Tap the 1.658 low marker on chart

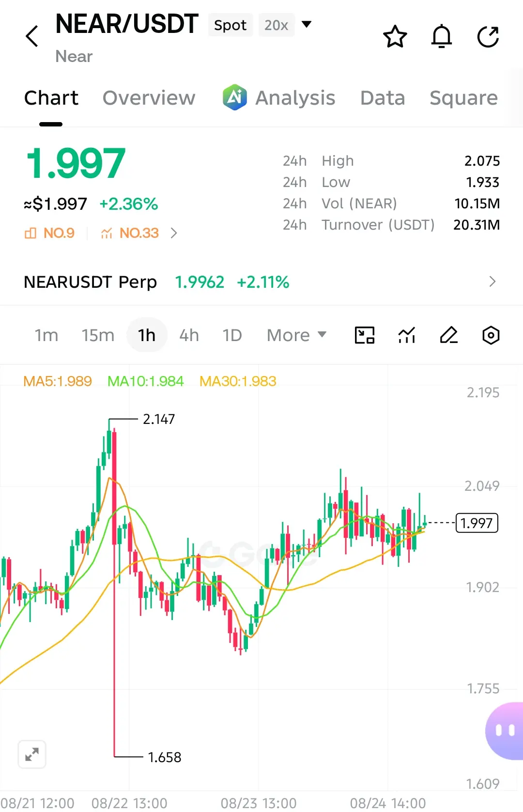click(x=165, y=757)
